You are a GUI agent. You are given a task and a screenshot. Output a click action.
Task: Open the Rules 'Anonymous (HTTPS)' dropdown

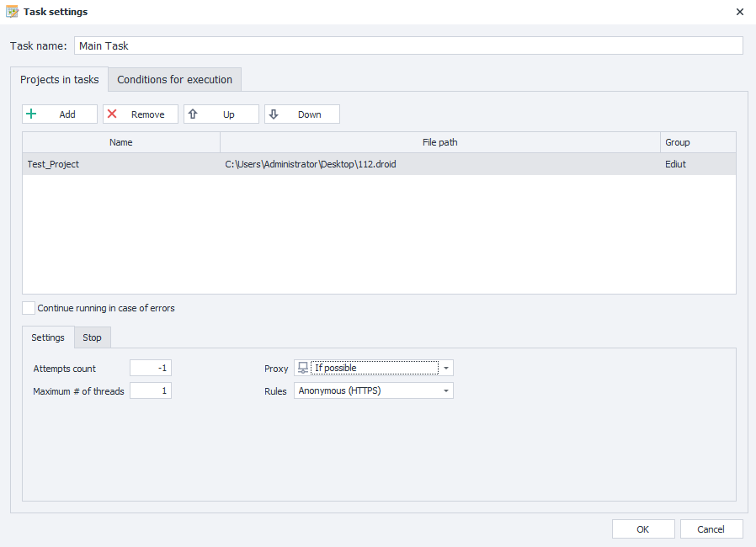(x=447, y=390)
